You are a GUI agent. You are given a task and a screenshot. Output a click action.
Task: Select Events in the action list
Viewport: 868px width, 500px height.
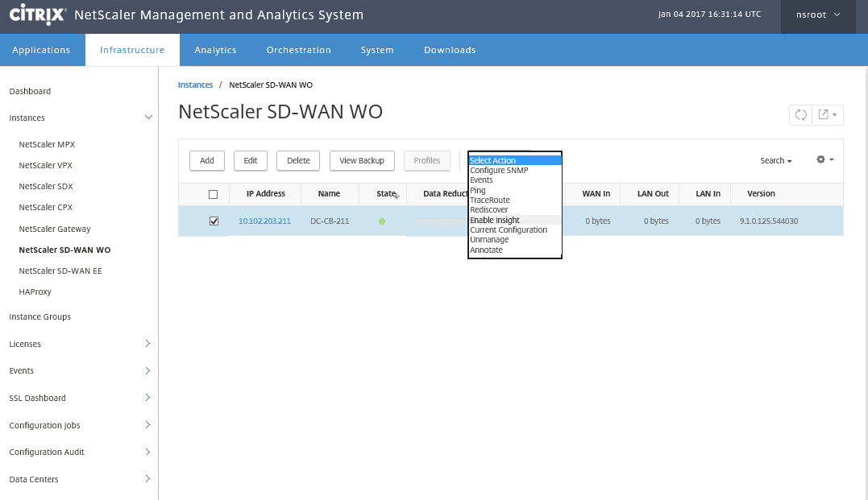tap(515, 180)
